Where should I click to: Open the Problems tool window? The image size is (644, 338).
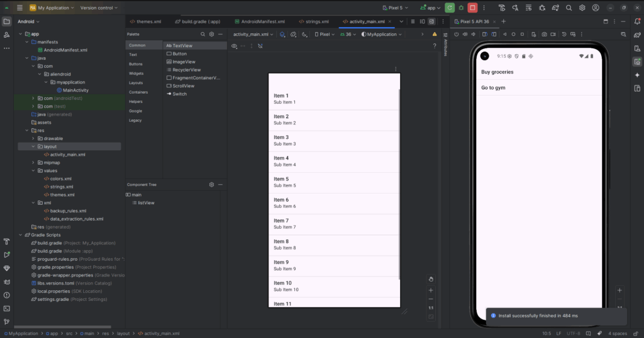[x=6, y=295]
